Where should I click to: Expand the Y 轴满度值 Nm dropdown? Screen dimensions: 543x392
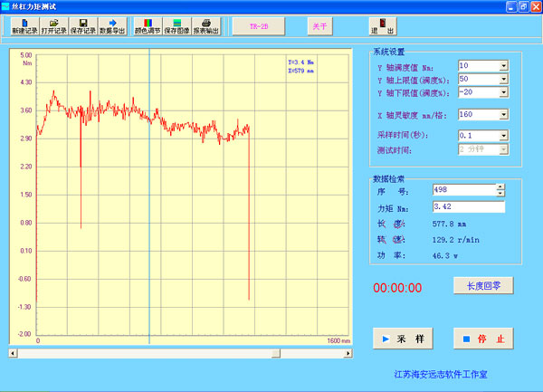click(503, 66)
